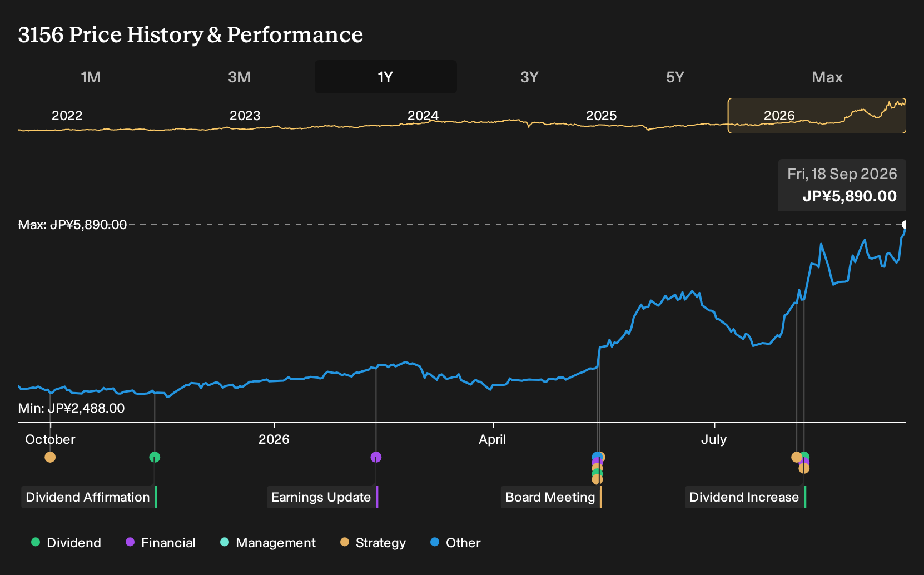Screen dimensions: 924x575
Task: Toggle the Other legend filter
Action: coord(455,543)
